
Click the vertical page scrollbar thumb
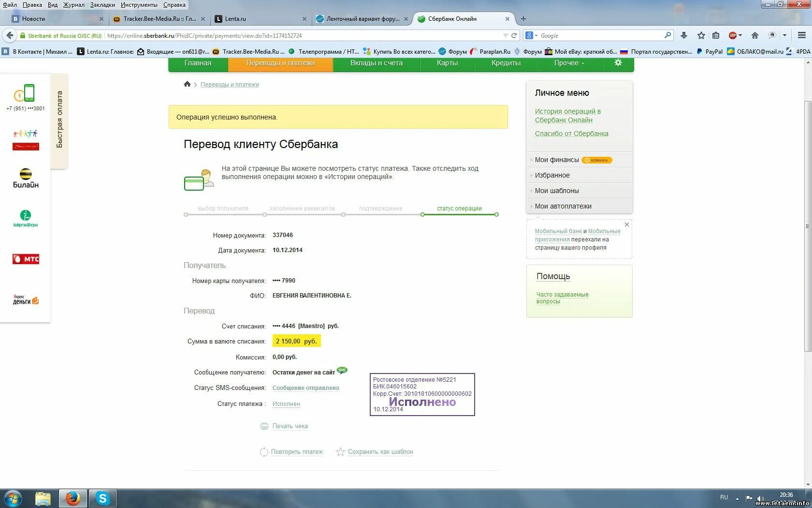point(807,226)
